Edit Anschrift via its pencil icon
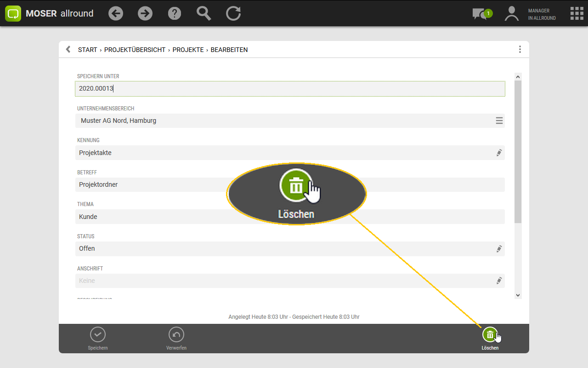This screenshot has width=588, height=368. pos(499,281)
